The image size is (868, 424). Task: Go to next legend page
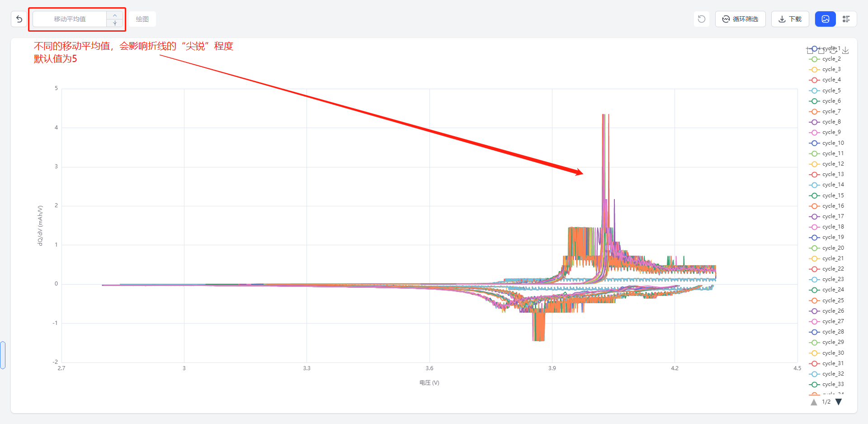click(x=839, y=402)
